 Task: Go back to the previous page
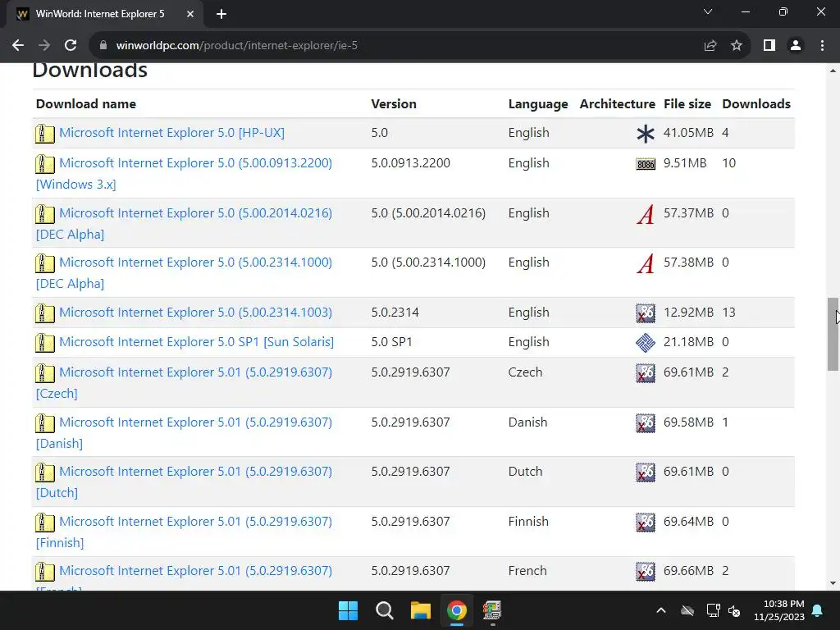click(x=18, y=46)
